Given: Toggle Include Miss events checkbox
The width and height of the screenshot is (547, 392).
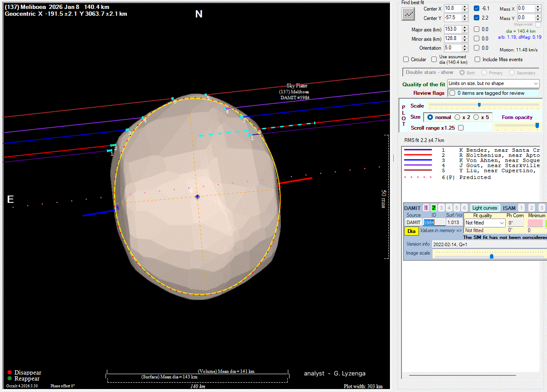Looking at the screenshot, I should [x=478, y=60].
